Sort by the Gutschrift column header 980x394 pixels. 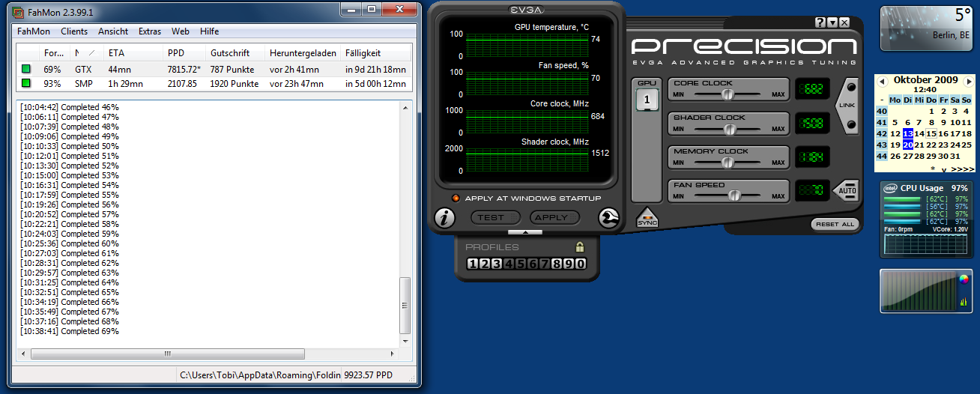pyautogui.click(x=235, y=53)
